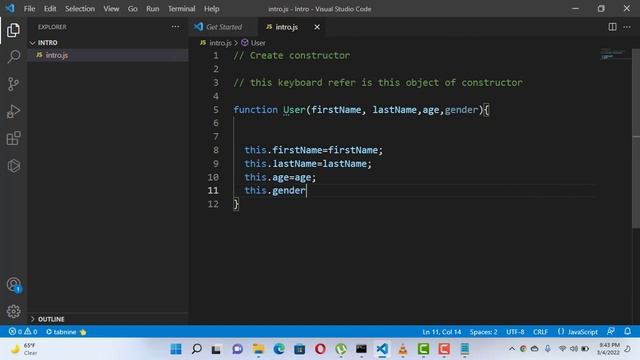Screen dimensions: 640x360
Task: Open Run and Debug view icon
Action: (x=13, y=111)
